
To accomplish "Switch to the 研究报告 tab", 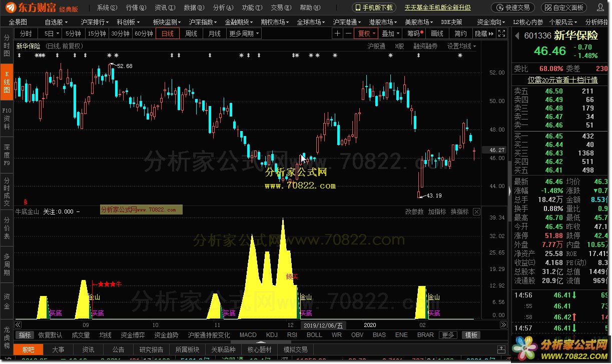I will (151, 349).
